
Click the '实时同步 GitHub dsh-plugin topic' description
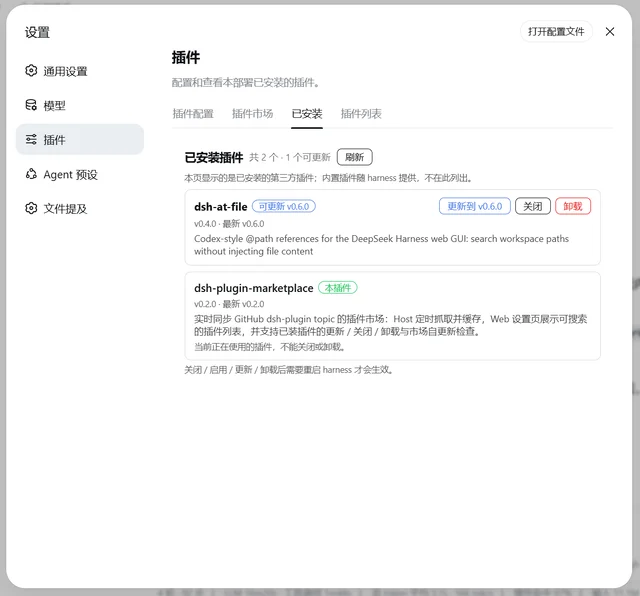tap(391, 325)
